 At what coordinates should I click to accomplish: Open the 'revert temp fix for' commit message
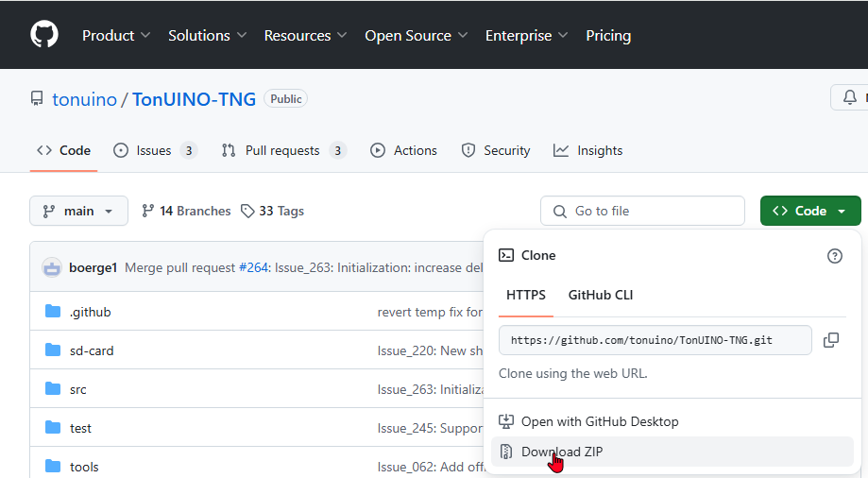coord(430,313)
